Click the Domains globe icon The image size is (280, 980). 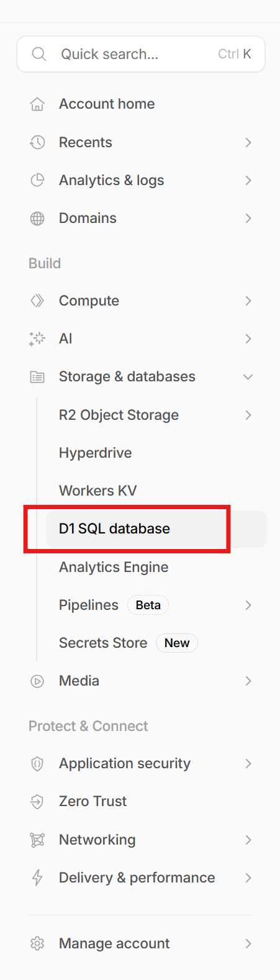37,219
